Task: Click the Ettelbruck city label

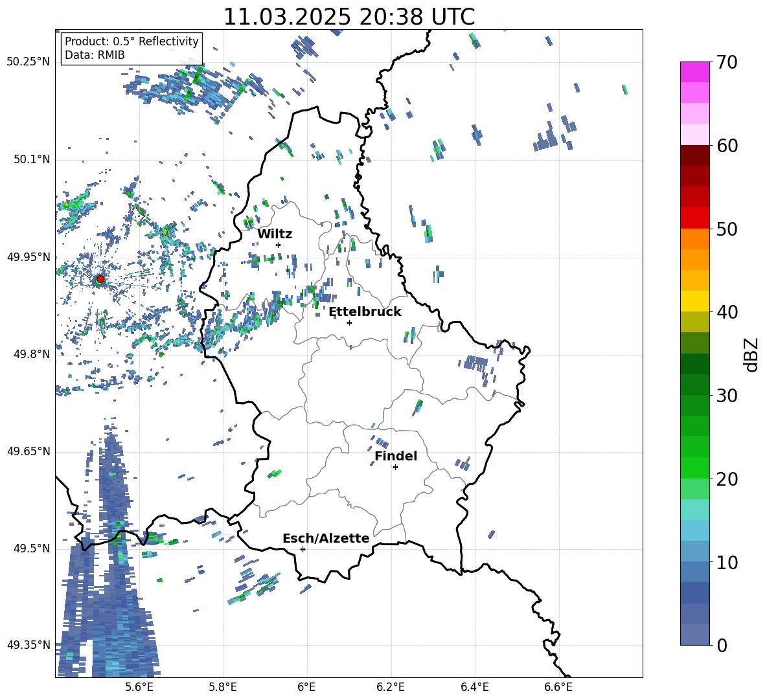Action: [365, 312]
